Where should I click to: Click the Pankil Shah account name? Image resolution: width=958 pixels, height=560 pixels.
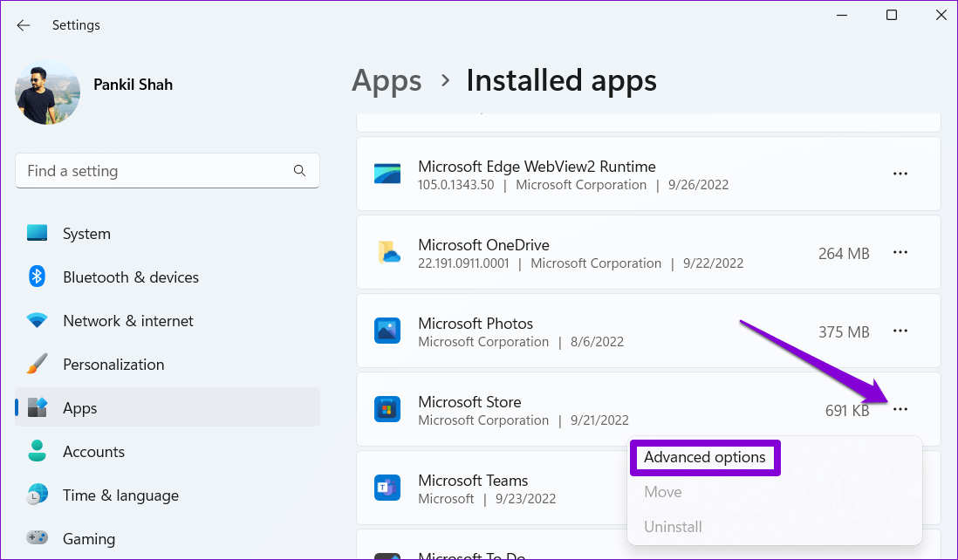pyautogui.click(x=133, y=85)
